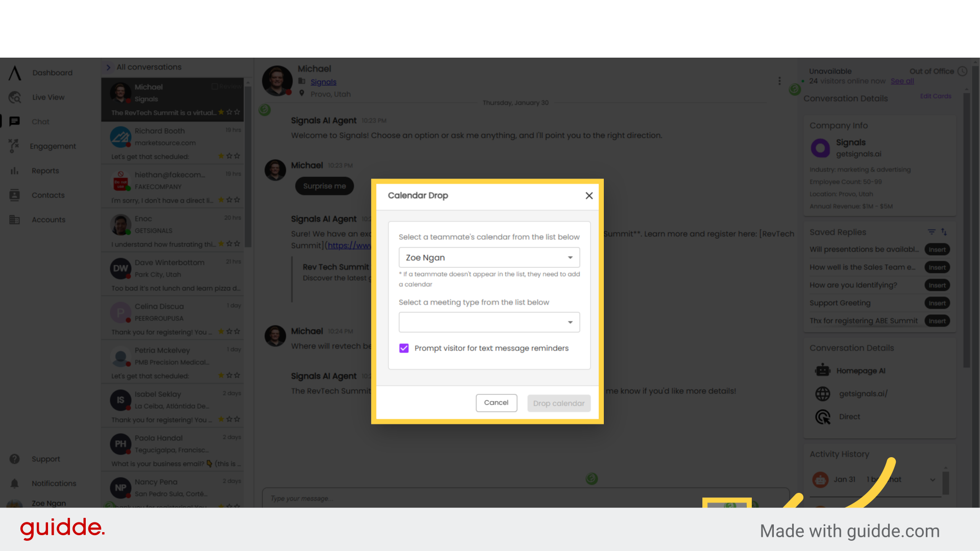Open Live View in the sidebar
This screenshot has width=980, height=551.
tap(48, 97)
